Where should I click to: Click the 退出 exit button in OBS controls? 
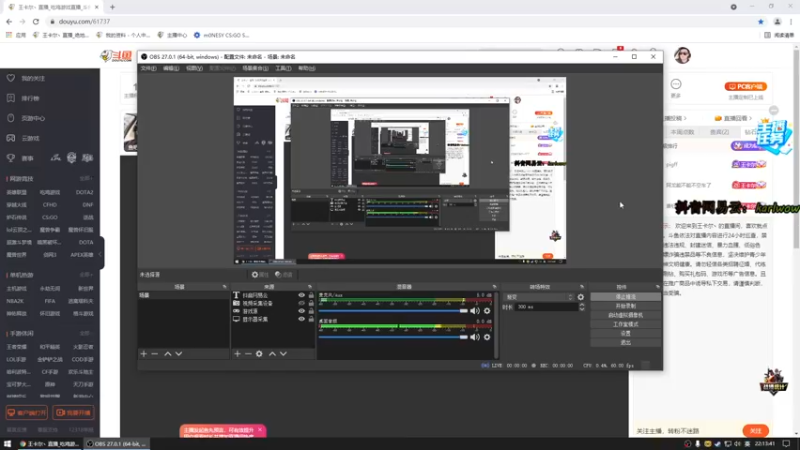coord(626,342)
